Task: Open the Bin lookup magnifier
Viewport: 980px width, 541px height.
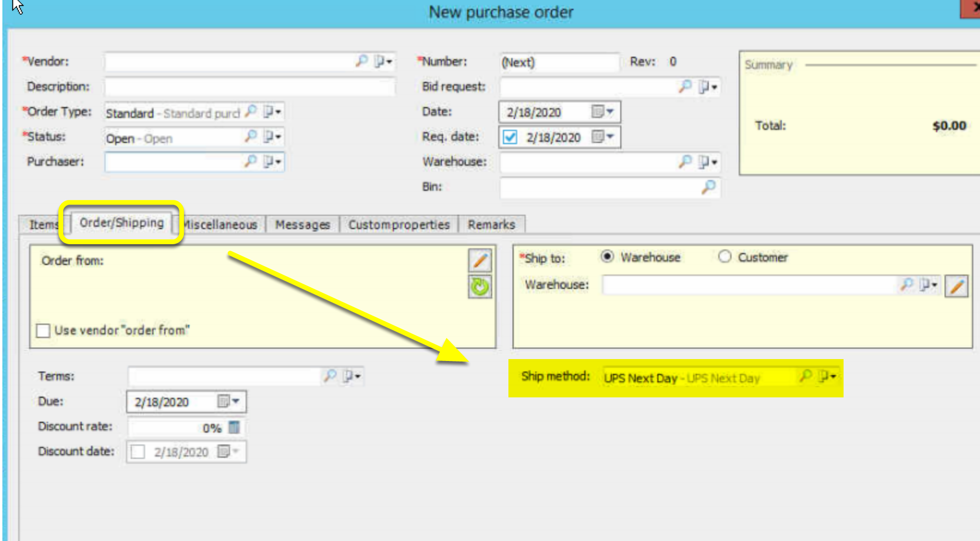Action: (709, 187)
